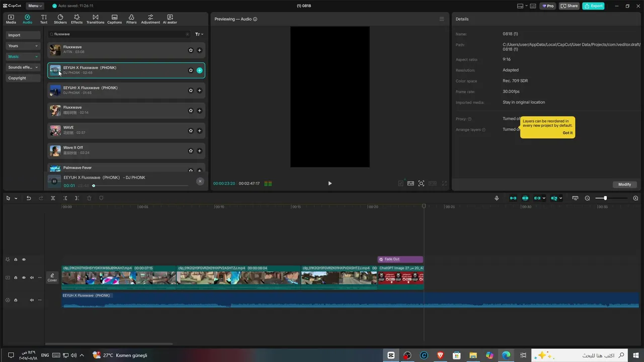
Task: Add EEYUH X Fluxxwave 02:48 to the timeline
Action: (200, 70)
